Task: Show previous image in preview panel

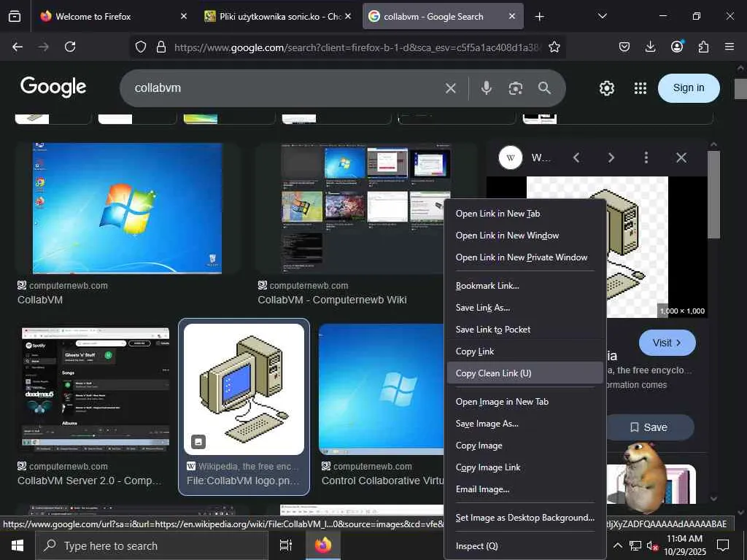Action: tap(576, 157)
